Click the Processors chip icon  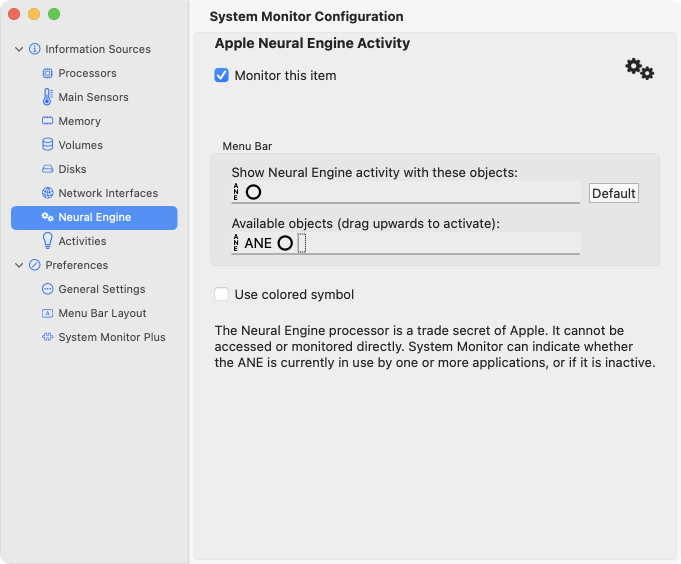click(47, 73)
